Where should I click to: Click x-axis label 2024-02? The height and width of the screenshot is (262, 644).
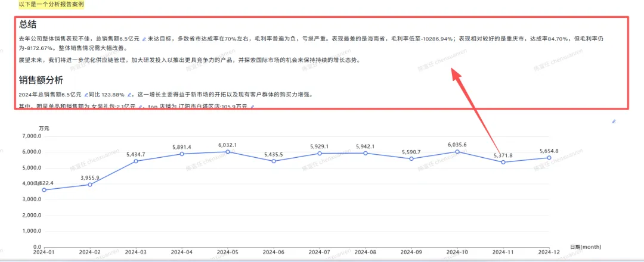90,252
